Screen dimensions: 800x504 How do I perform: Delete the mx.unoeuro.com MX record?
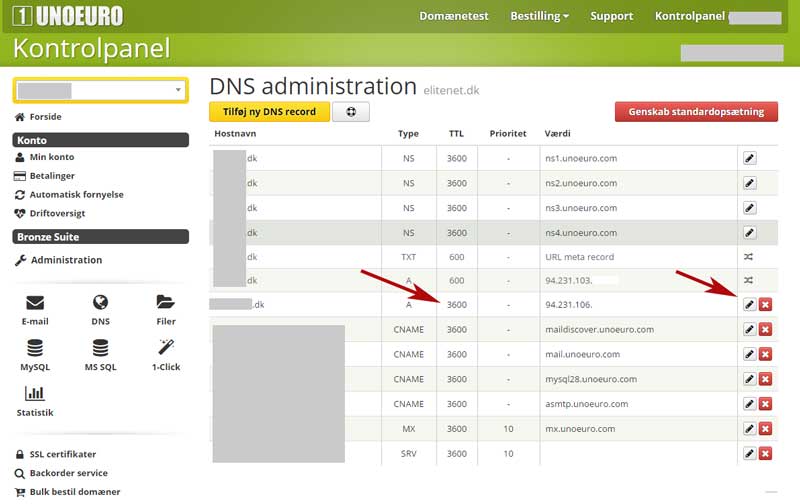[765, 429]
